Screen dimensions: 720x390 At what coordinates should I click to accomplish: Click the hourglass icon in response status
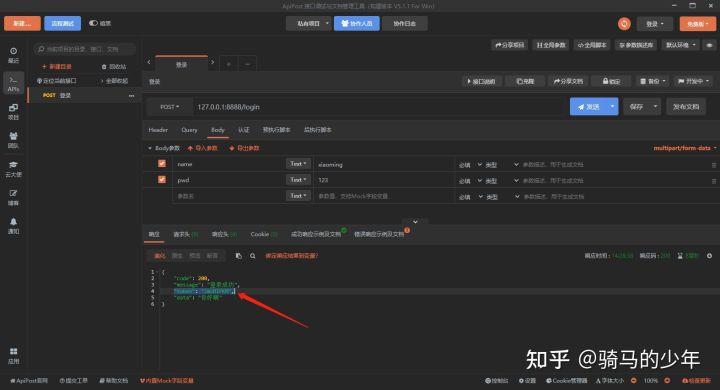coord(680,256)
